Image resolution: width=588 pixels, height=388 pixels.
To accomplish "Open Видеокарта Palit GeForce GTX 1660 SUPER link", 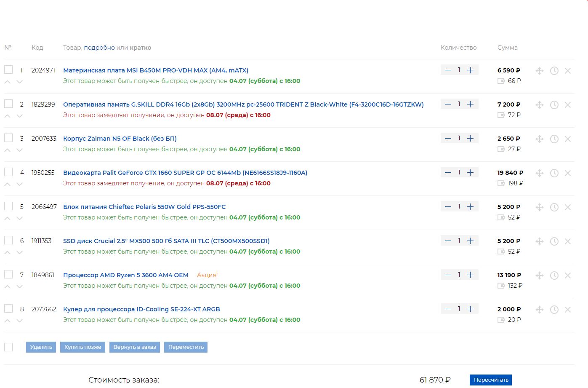I will (185, 173).
